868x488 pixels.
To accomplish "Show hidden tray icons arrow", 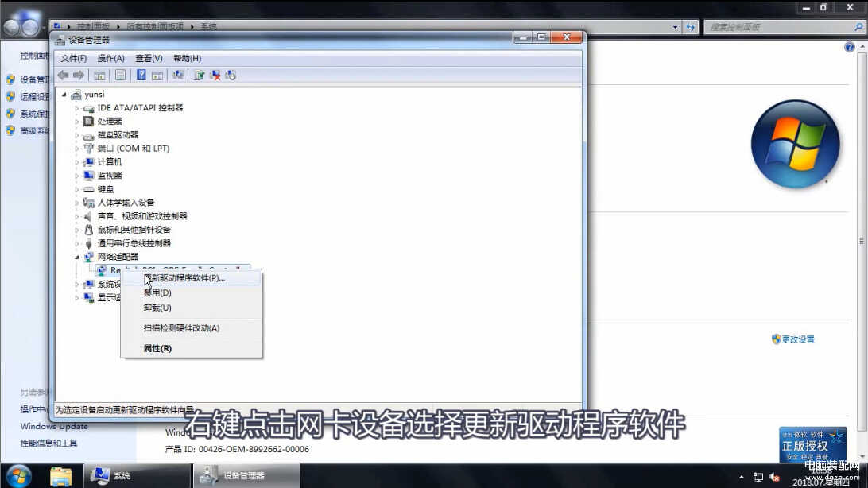I will (x=742, y=477).
